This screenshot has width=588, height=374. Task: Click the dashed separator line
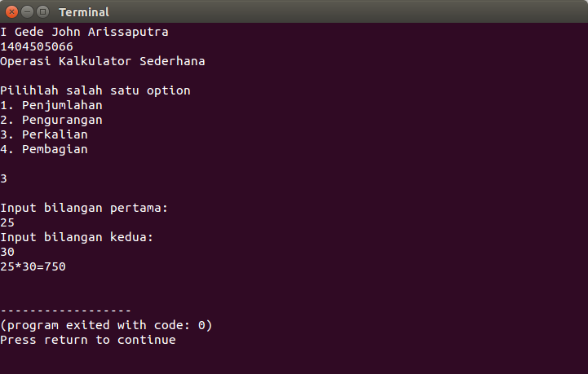pyautogui.click(x=65, y=310)
